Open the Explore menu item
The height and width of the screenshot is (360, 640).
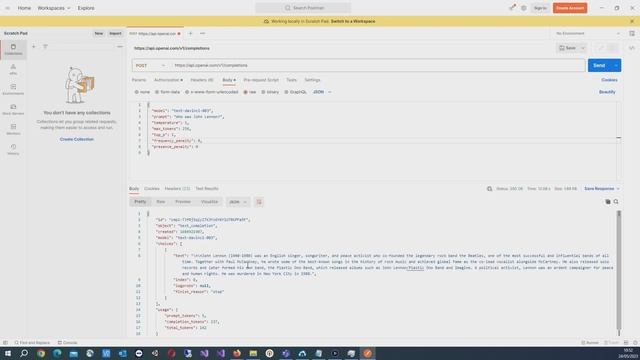click(86, 8)
